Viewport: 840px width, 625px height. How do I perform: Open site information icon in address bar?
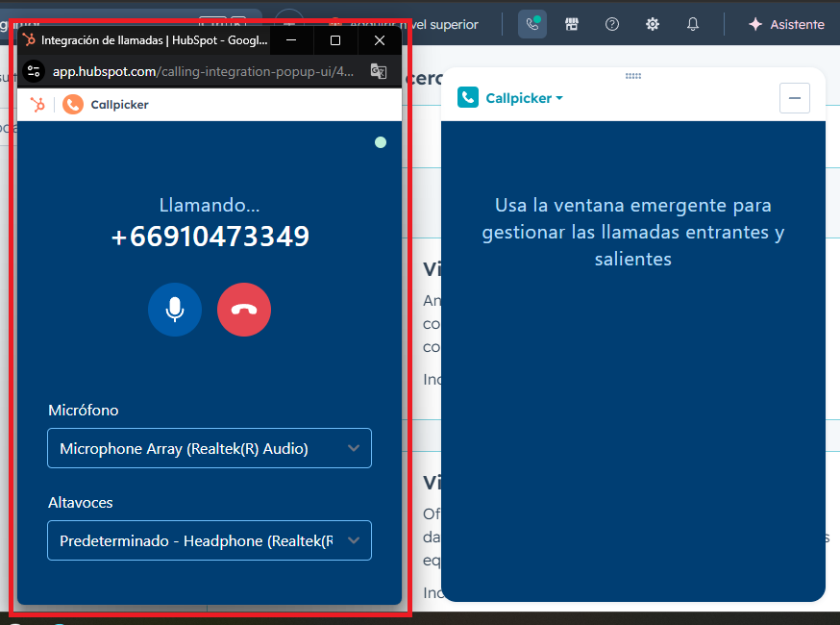[34, 71]
